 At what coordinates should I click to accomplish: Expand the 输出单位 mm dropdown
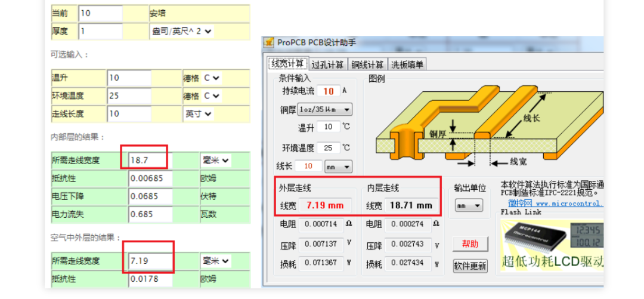click(469, 206)
